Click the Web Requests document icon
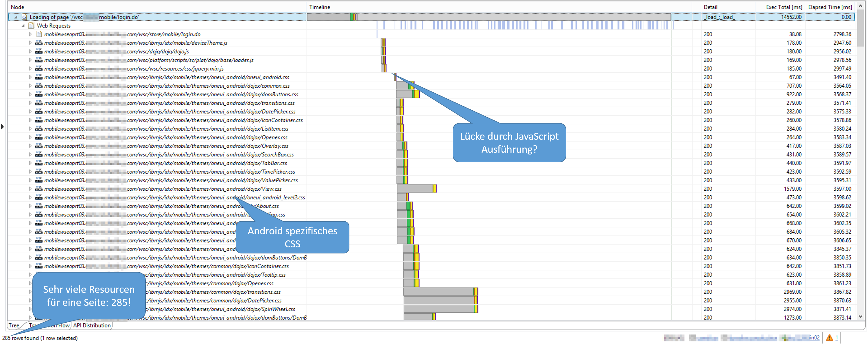Image resolution: width=868 pixels, height=344 pixels. [31, 26]
